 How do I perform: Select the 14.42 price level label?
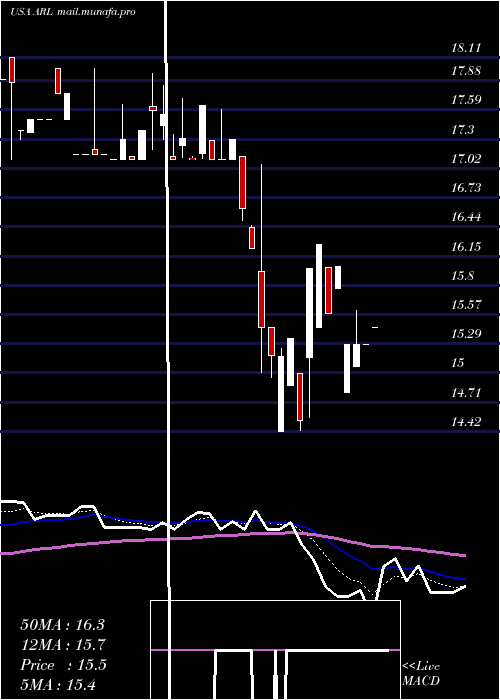coord(466,422)
